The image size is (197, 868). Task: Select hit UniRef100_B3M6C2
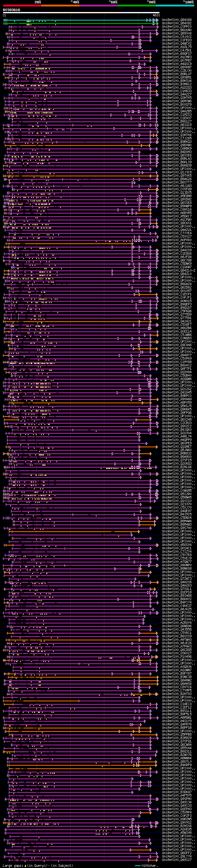tap(177, 84)
